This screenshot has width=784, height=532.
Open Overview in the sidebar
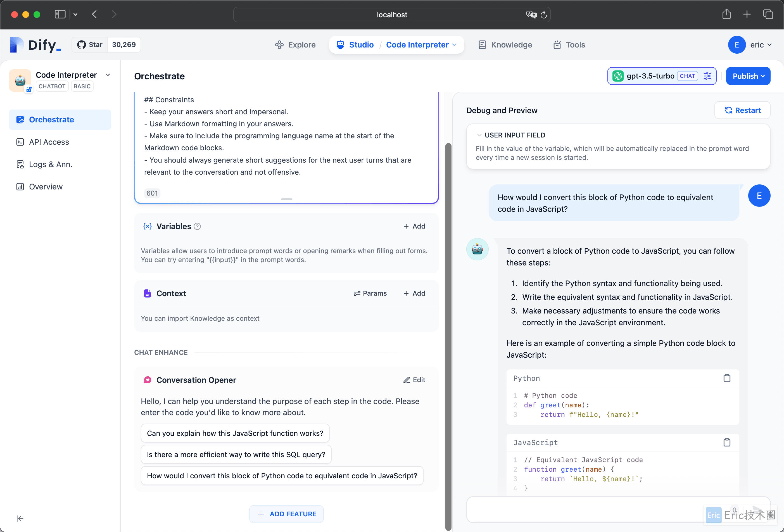pyautogui.click(x=60, y=187)
